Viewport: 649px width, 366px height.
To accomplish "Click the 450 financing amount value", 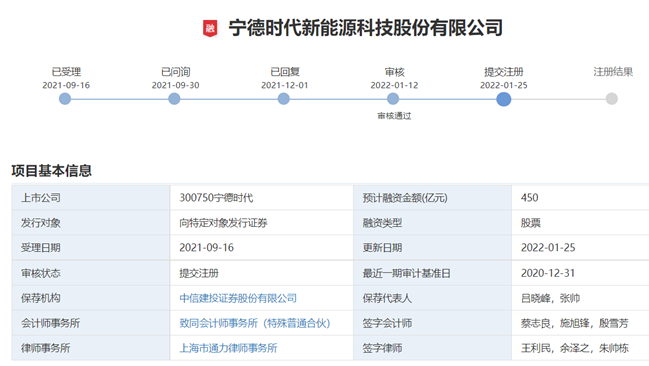I will [x=529, y=198].
